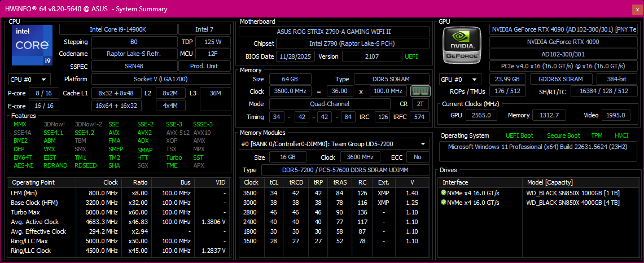Screen dimensions: 644x263
Task: Expand the memory module BANK 0 dropdown
Action: [x=334, y=144]
